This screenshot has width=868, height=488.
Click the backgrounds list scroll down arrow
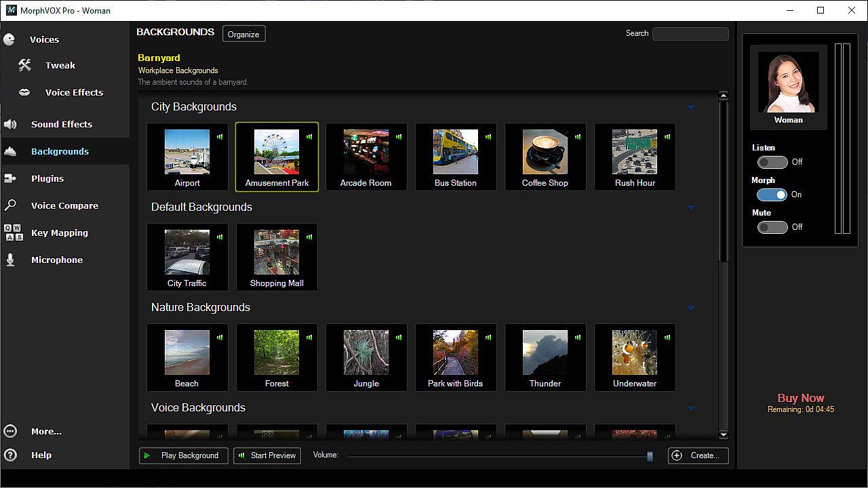(724, 434)
